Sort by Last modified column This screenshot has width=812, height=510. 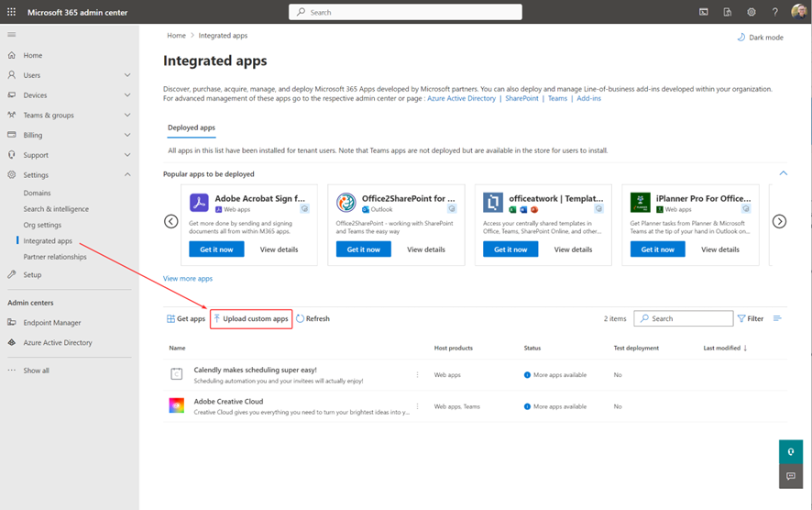pyautogui.click(x=725, y=348)
